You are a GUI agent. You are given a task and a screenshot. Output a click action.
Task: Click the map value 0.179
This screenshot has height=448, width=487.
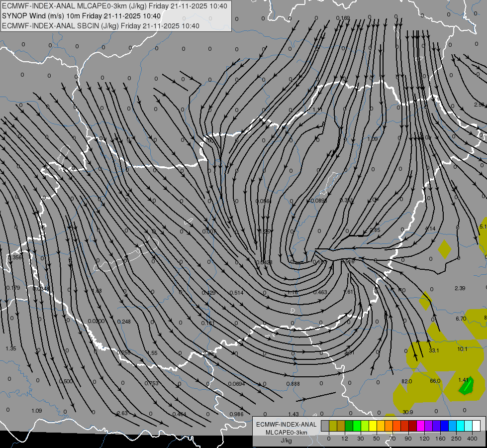(x=13, y=288)
